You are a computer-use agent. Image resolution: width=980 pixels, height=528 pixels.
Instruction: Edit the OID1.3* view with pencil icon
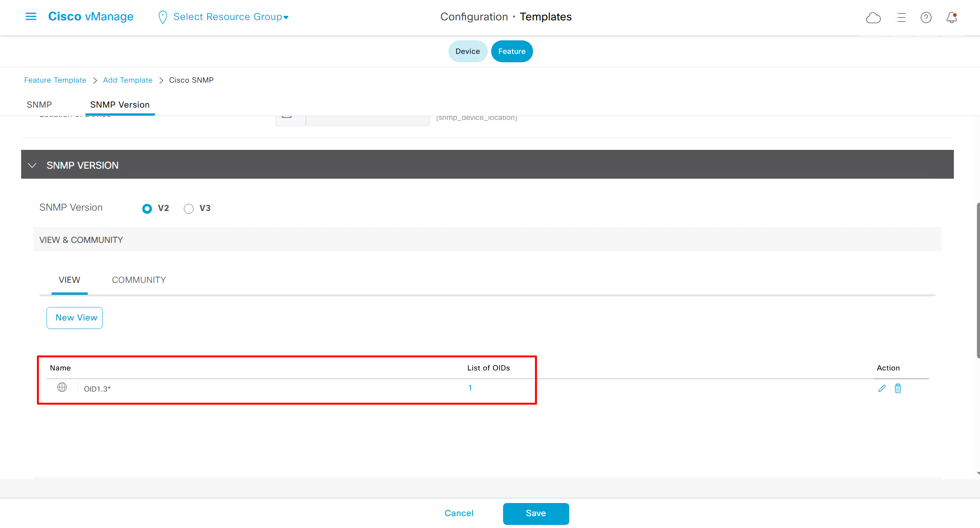pyautogui.click(x=882, y=389)
